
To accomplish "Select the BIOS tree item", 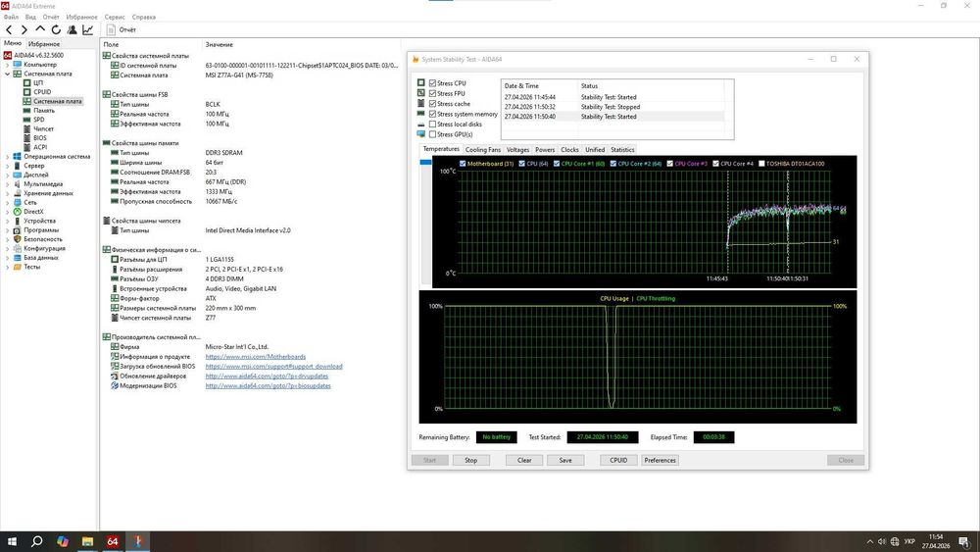I will point(40,137).
